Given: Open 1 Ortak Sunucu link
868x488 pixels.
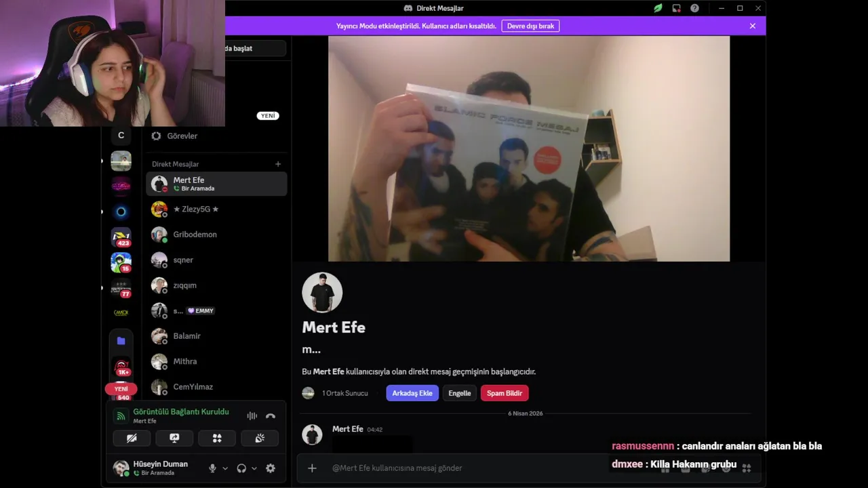Looking at the screenshot, I should click(x=344, y=393).
